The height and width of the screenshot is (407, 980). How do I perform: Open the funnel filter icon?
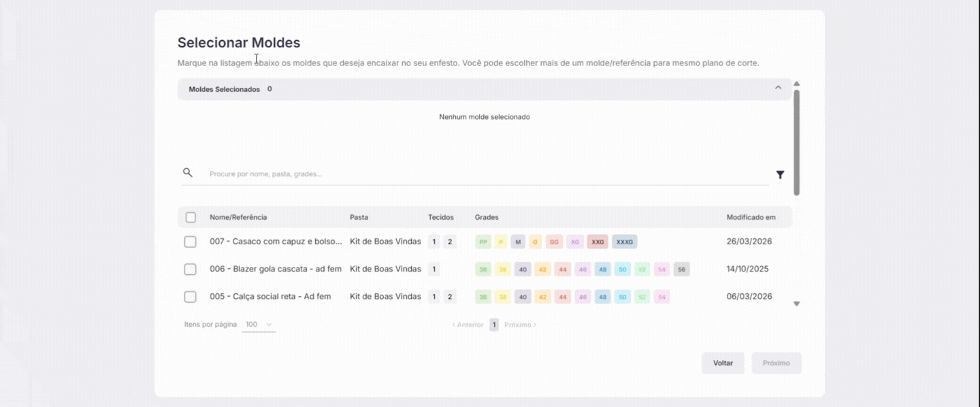pos(780,175)
